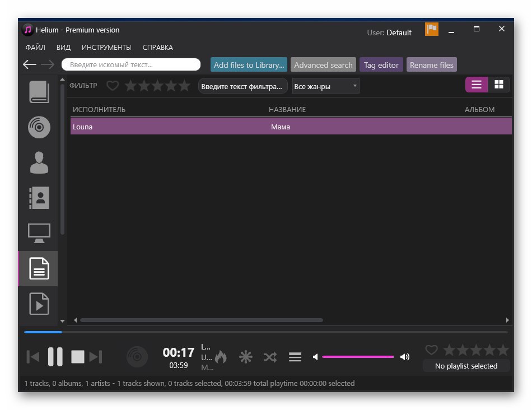
Task: Open the albums disc icon in sidebar
Action: pos(39,127)
